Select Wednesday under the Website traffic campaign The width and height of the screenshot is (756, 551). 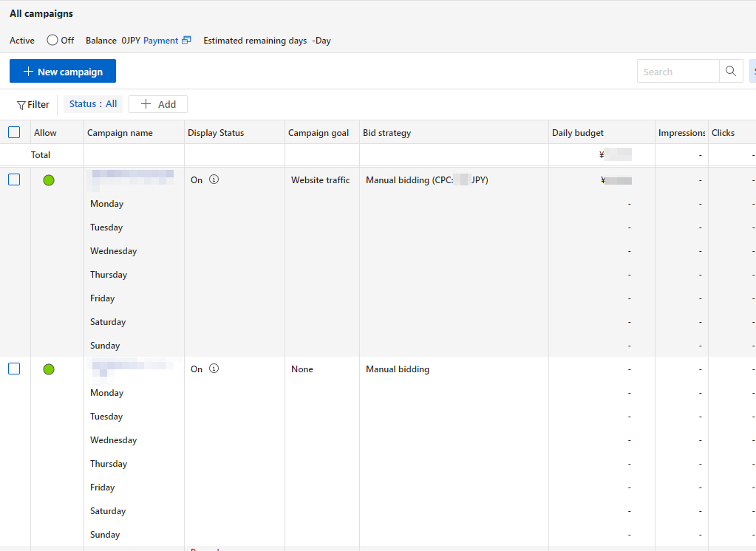pos(114,251)
